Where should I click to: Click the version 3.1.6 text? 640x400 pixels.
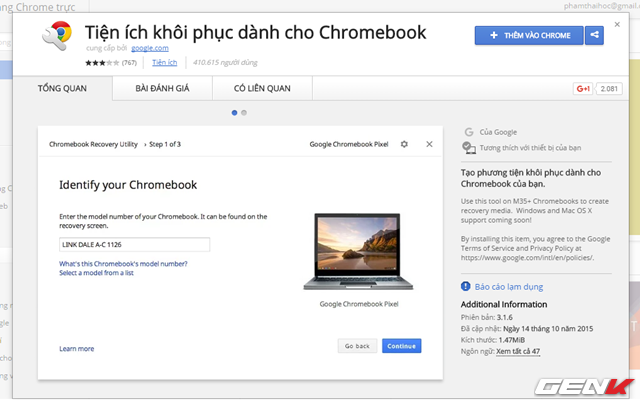tap(504, 317)
